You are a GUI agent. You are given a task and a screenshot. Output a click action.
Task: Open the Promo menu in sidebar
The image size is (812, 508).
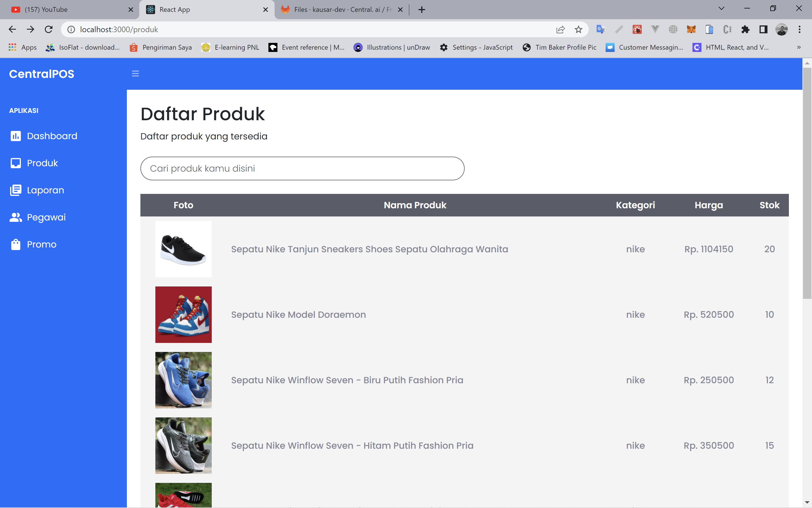[33, 244]
